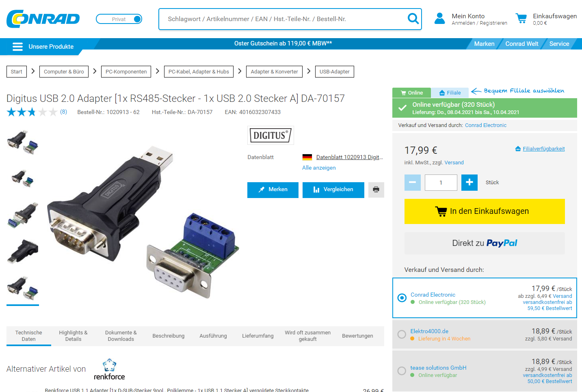Open Bewertungen tab
The width and height of the screenshot is (582, 392).
(357, 336)
